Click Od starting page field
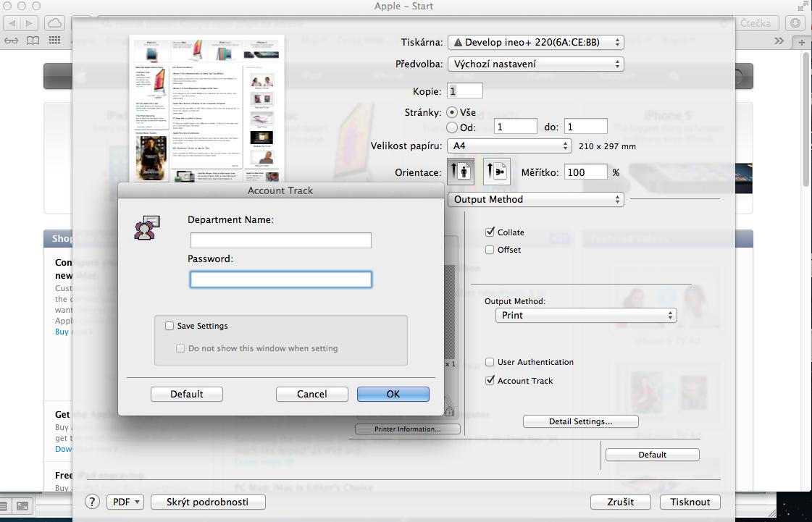812x522 pixels. click(515, 127)
